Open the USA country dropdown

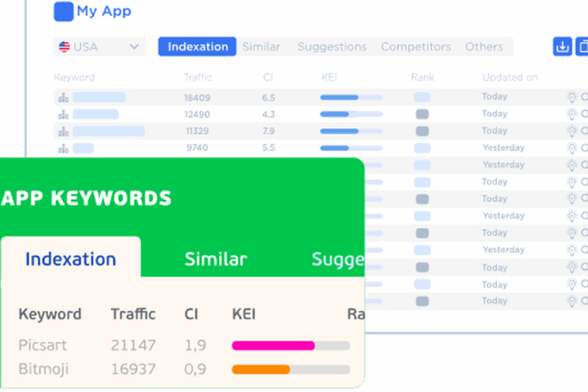click(100, 47)
